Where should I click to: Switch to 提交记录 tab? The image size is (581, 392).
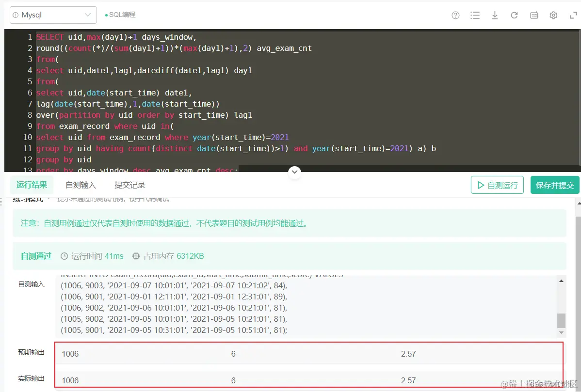(x=129, y=185)
